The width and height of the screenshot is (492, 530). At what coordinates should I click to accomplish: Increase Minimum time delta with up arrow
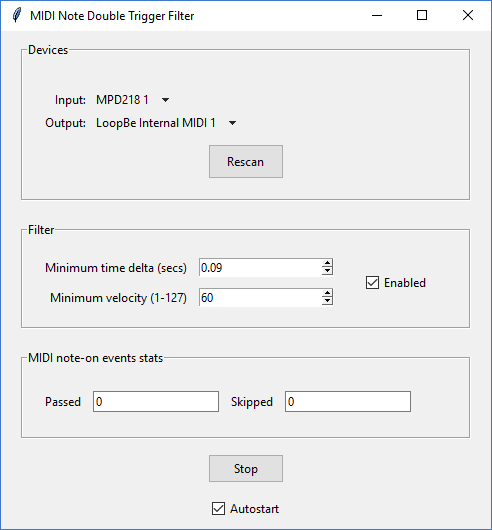[327, 263]
